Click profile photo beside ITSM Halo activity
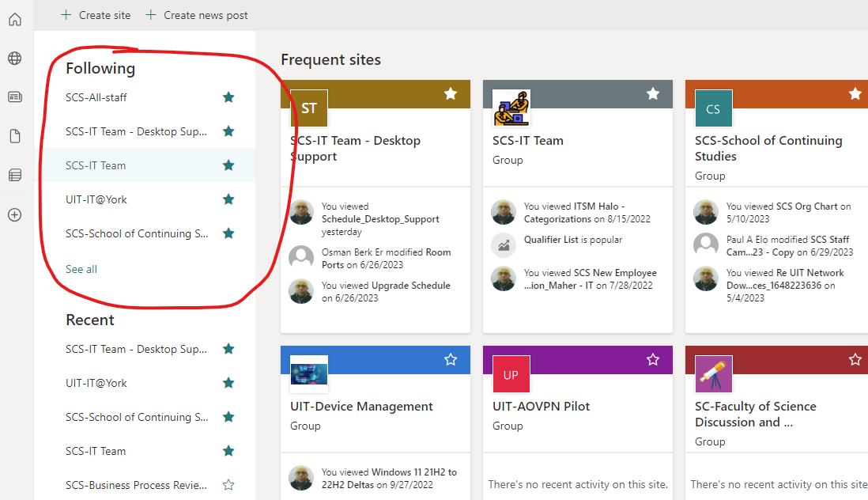 [504, 212]
